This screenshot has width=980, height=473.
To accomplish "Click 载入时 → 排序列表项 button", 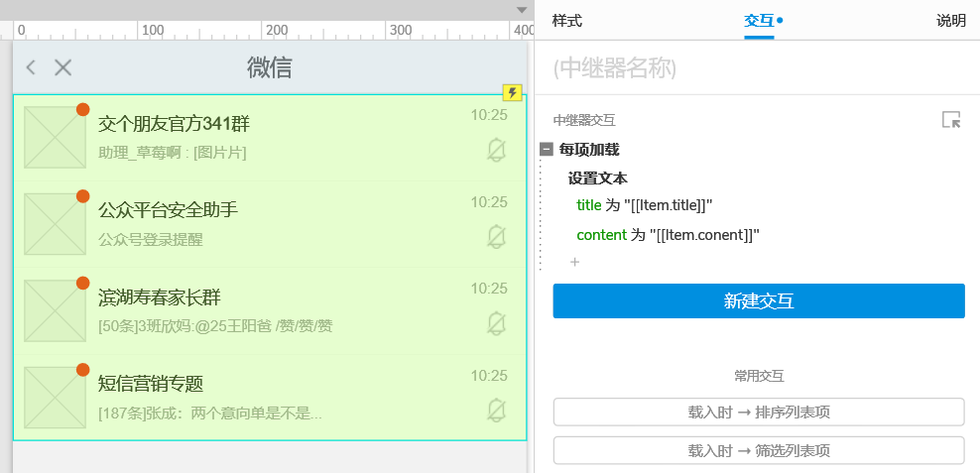I will tap(759, 413).
